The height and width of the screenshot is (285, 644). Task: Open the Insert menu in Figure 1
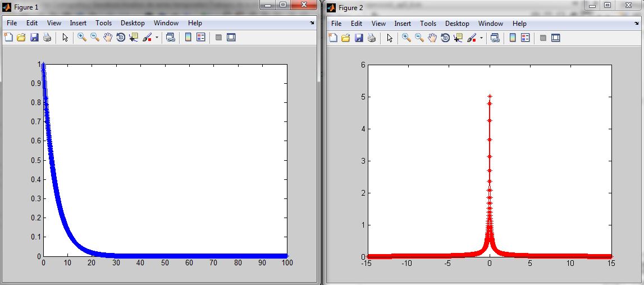click(x=78, y=23)
